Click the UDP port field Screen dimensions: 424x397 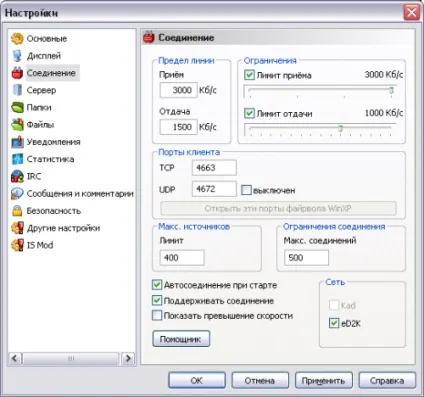(214, 189)
